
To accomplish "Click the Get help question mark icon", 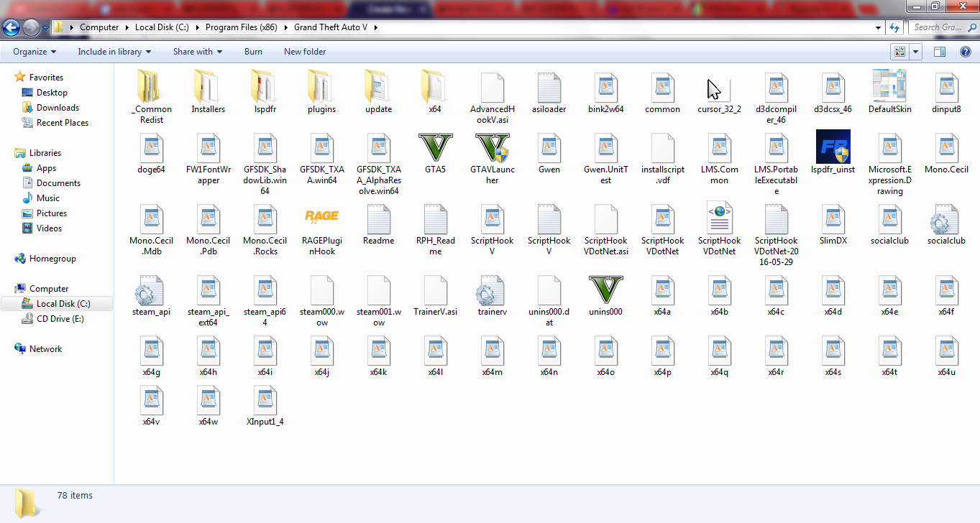I will (x=965, y=52).
